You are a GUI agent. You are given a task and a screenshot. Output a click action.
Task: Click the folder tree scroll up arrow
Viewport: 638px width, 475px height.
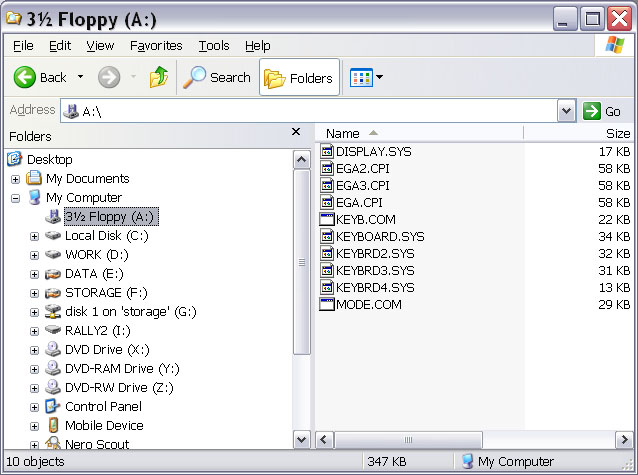pos(302,160)
